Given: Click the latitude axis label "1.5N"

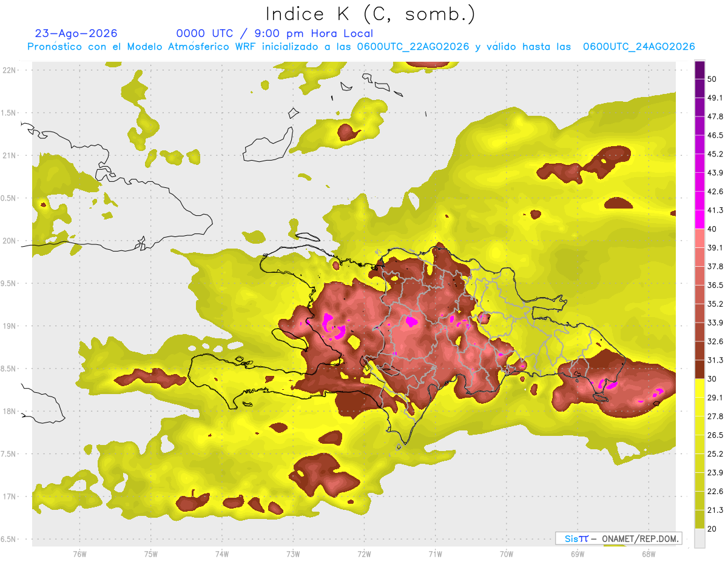Looking at the screenshot, I should pyautogui.click(x=8, y=113).
